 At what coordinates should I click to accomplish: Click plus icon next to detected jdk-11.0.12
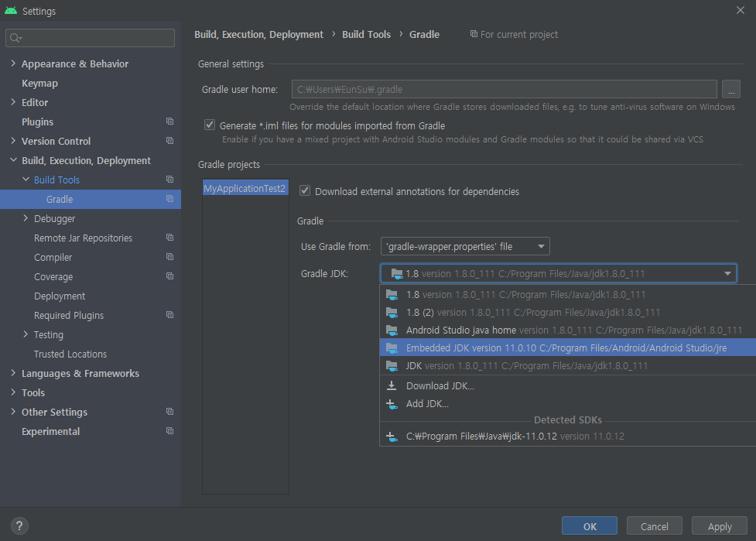click(392, 437)
